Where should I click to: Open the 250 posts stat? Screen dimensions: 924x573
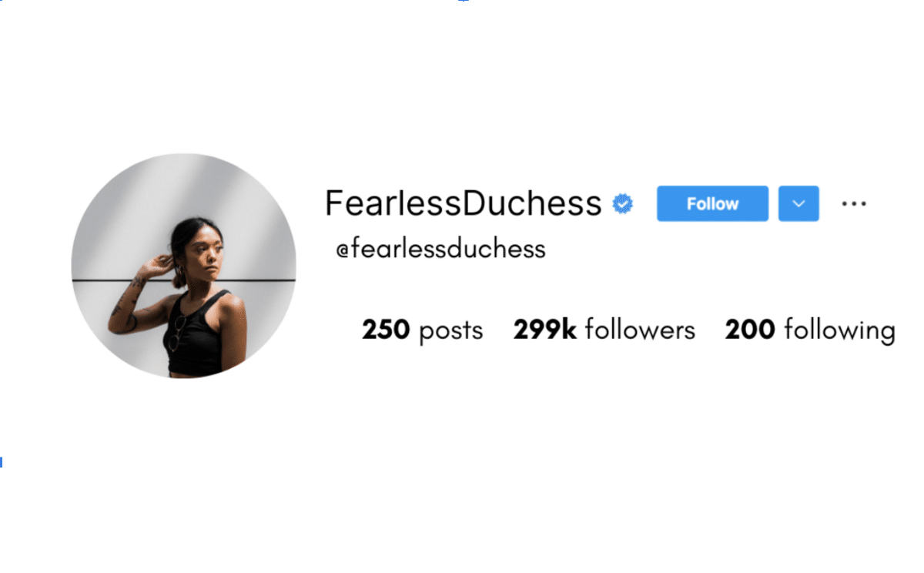[423, 330]
